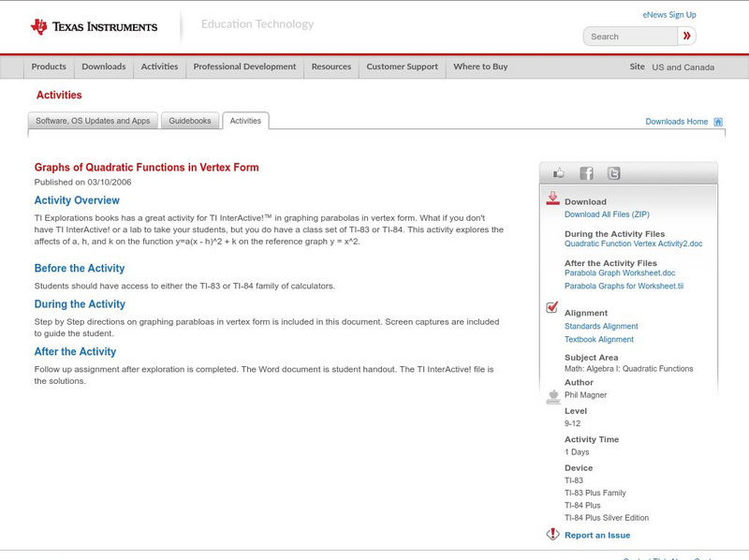Switch to Software, OS Updates and Apps tab
This screenshot has height=560, width=749.
pyautogui.click(x=93, y=121)
